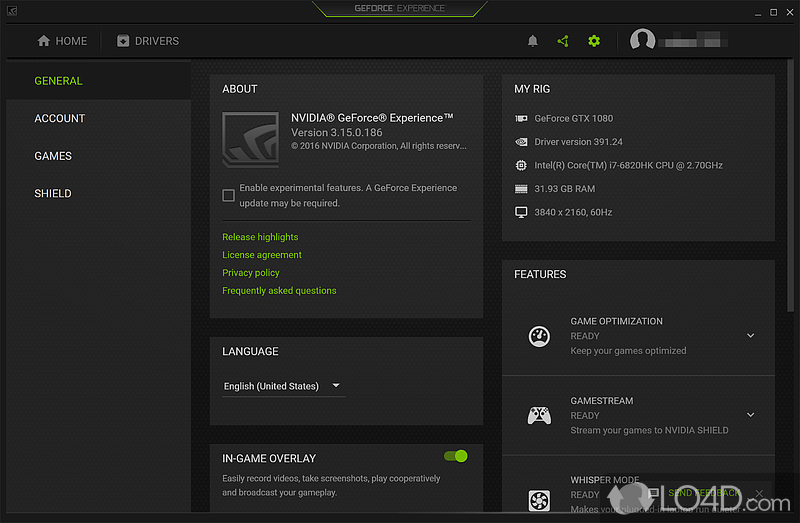This screenshot has width=800, height=523.
Task: Click the user profile avatar
Action: [642, 40]
